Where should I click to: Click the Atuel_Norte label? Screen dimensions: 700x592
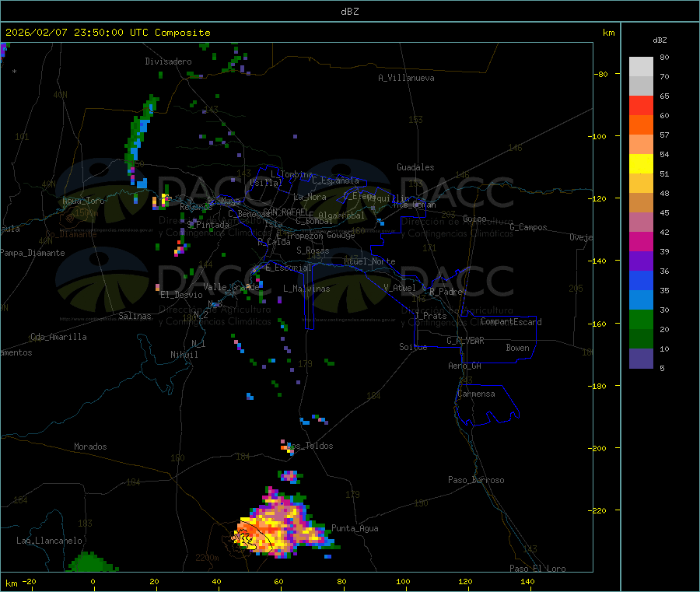coord(369,261)
